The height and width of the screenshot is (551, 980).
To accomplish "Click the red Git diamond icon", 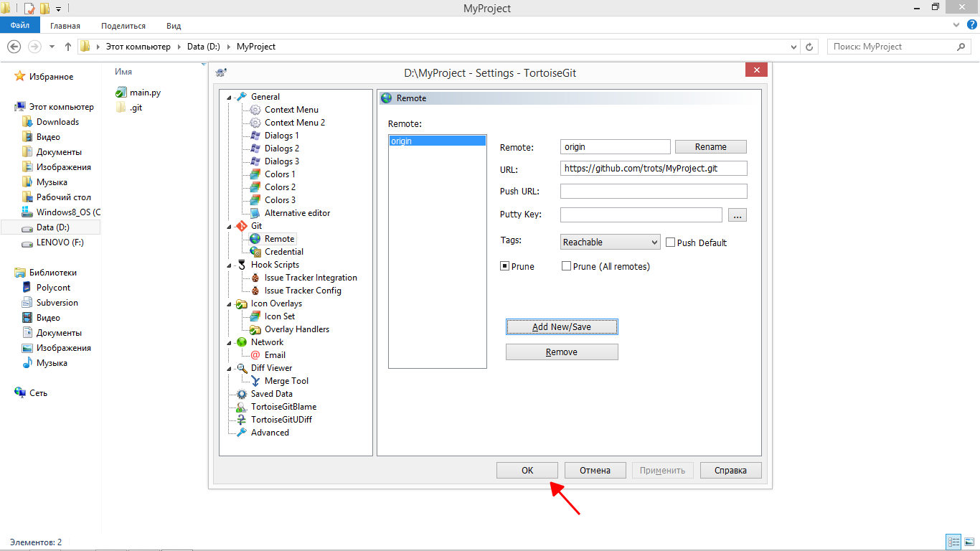I will click(x=242, y=226).
